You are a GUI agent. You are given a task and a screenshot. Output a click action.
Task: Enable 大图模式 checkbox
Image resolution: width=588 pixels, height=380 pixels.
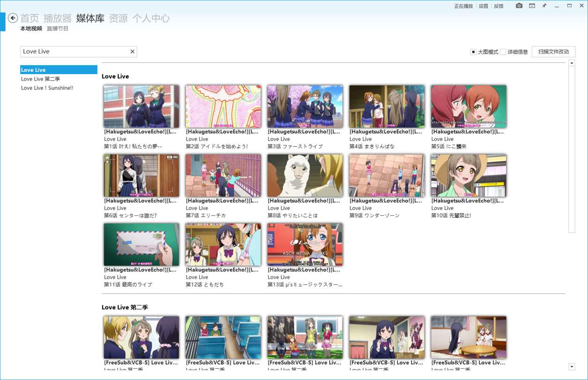tap(473, 52)
